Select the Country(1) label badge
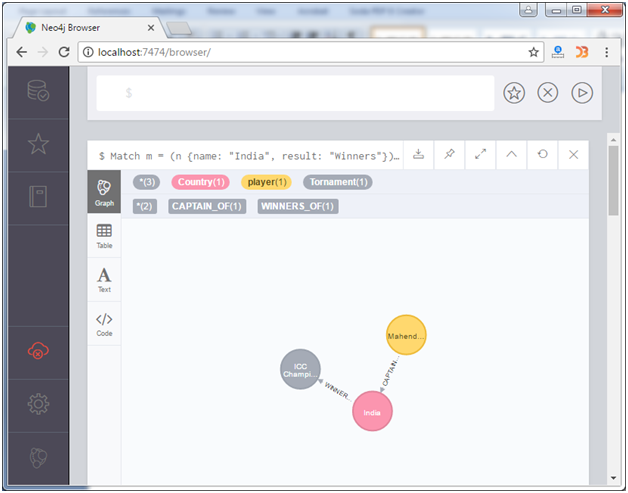The height and width of the screenshot is (493, 628). tap(201, 182)
